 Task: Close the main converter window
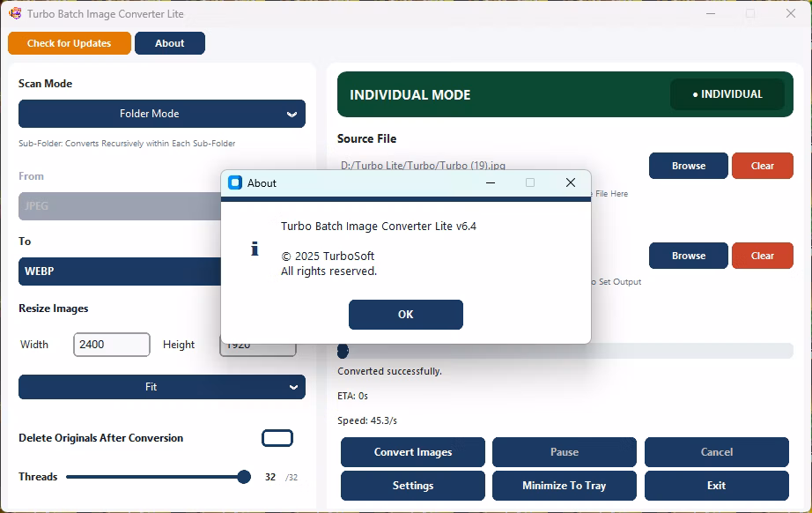coord(790,13)
